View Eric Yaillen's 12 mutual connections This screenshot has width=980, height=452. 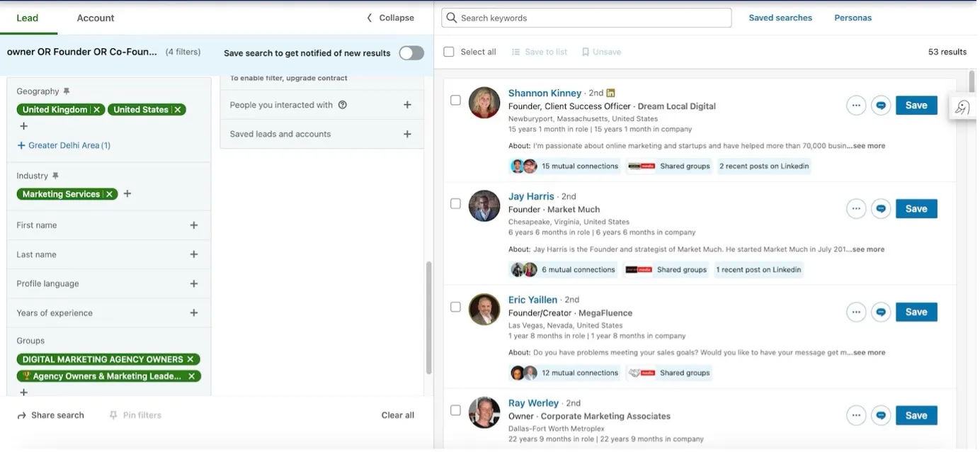tap(564, 373)
